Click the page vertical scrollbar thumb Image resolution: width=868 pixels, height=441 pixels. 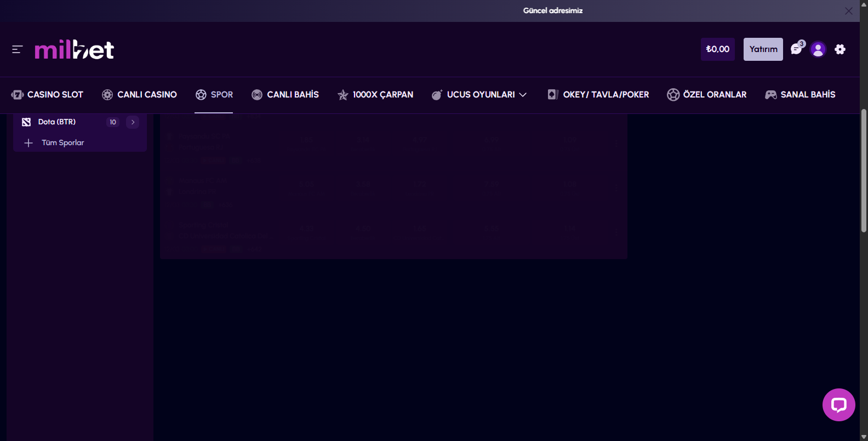coord(864,171)
